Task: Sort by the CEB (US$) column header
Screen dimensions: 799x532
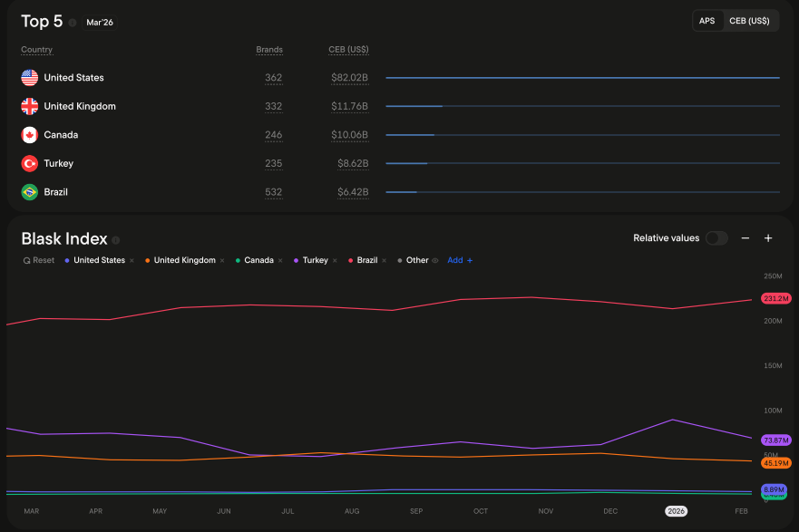Action: [x=348, y=49]
